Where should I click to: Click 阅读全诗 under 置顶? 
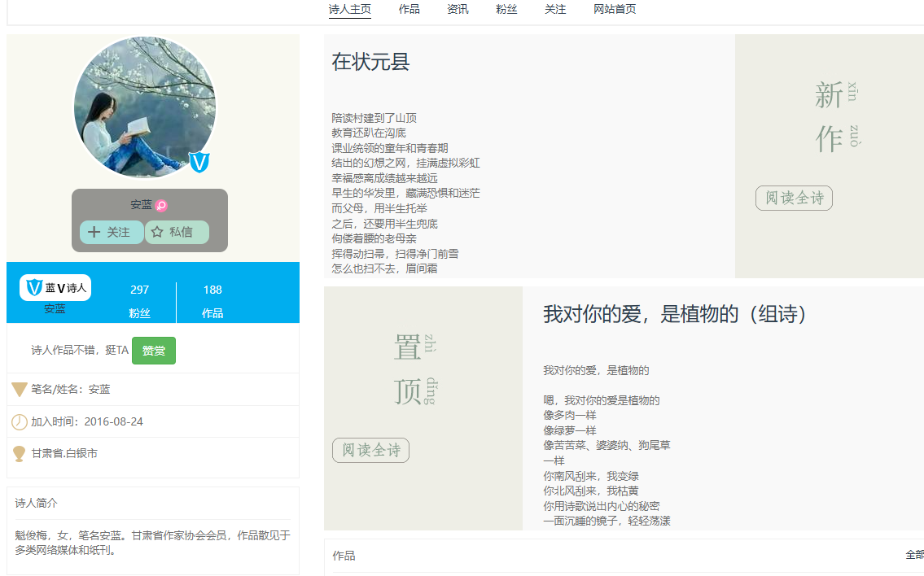[370, 451]
